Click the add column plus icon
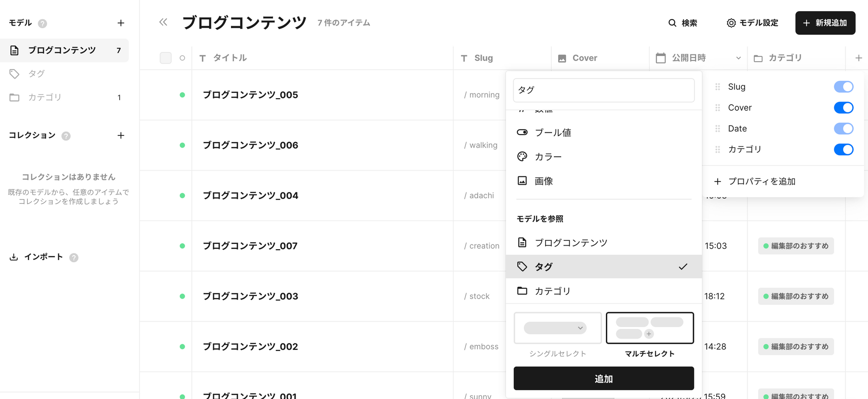868x399 pixels. pyautogui.click(x=858, y=58)
